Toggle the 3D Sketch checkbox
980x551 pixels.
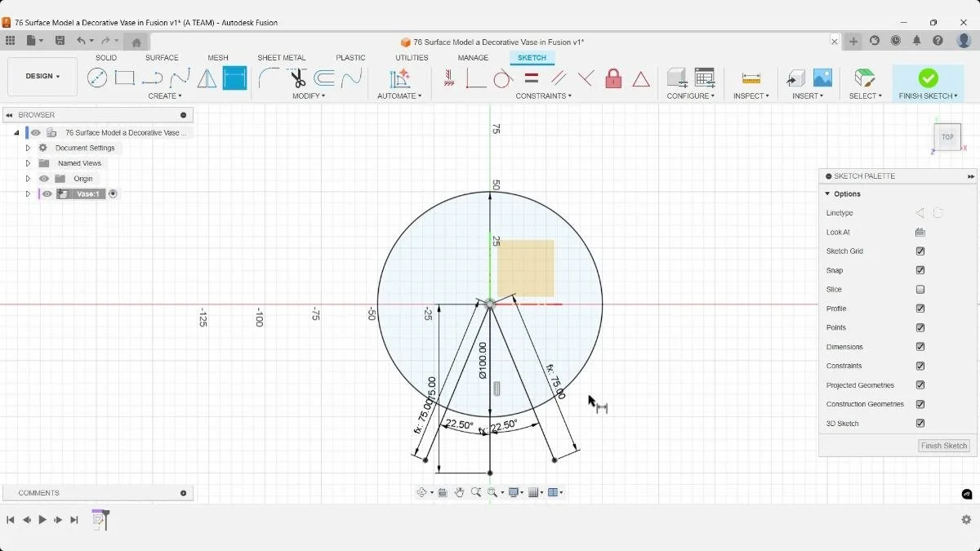920,424
